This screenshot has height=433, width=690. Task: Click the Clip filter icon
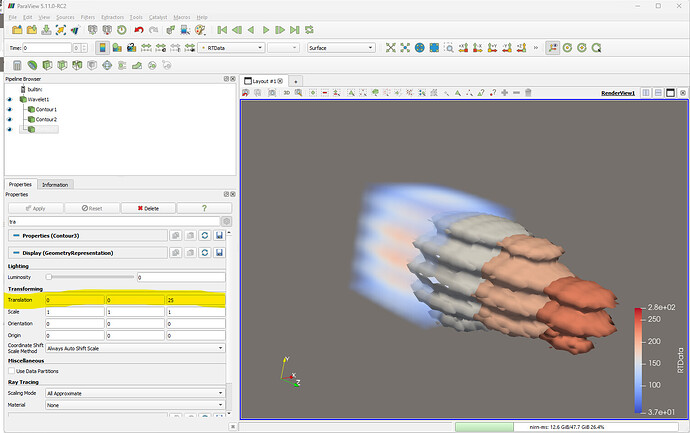(47, 66)
